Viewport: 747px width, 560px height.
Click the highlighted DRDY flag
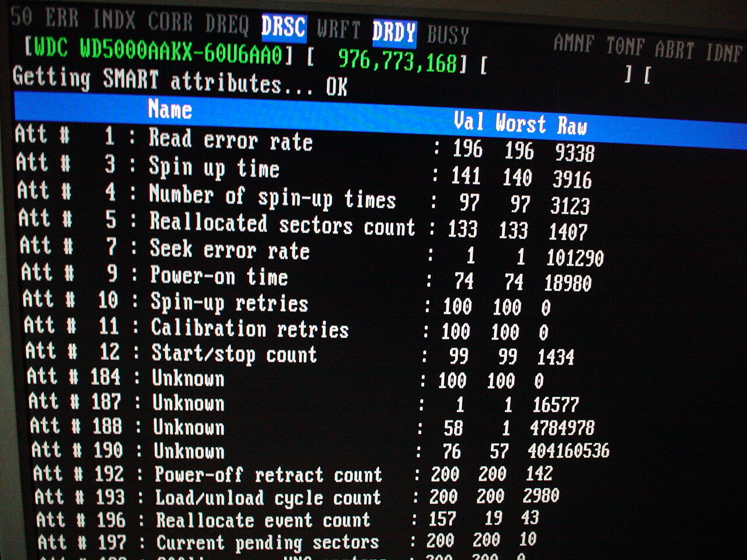tap(394, 32)
